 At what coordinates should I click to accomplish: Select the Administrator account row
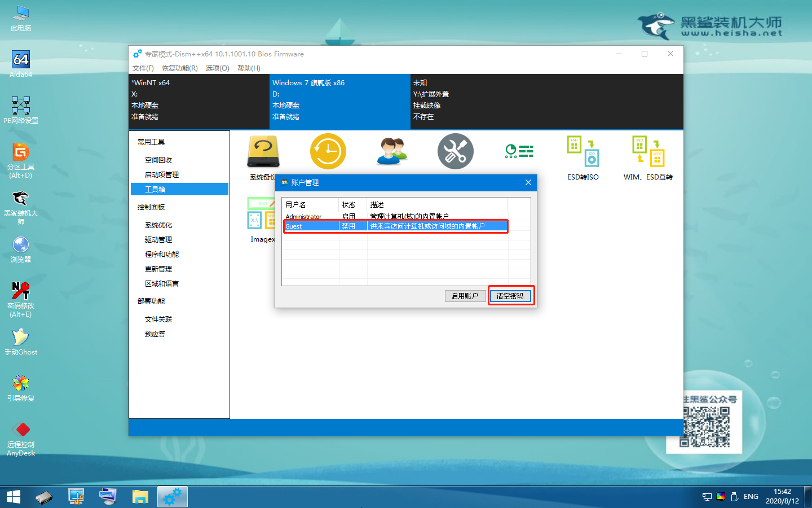395,217
